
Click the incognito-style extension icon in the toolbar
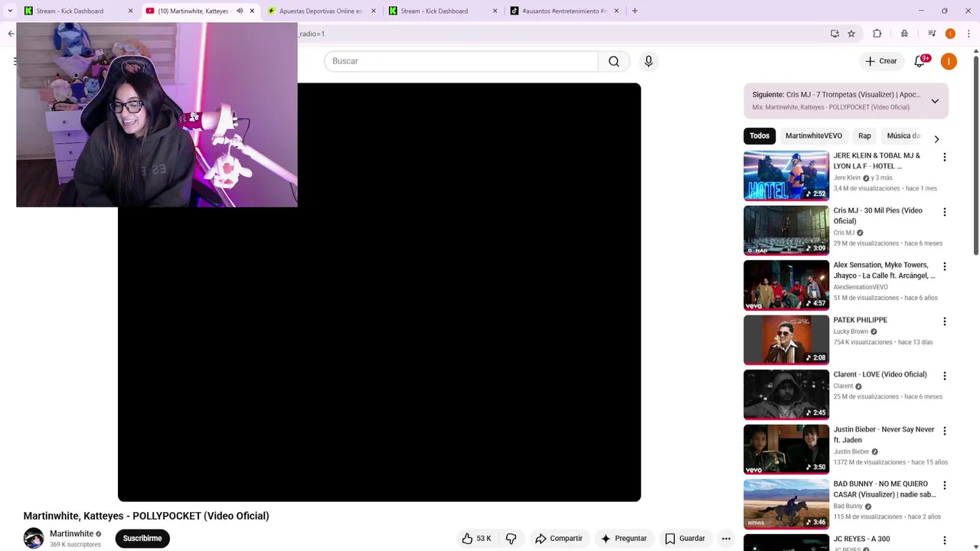[904, 34]
